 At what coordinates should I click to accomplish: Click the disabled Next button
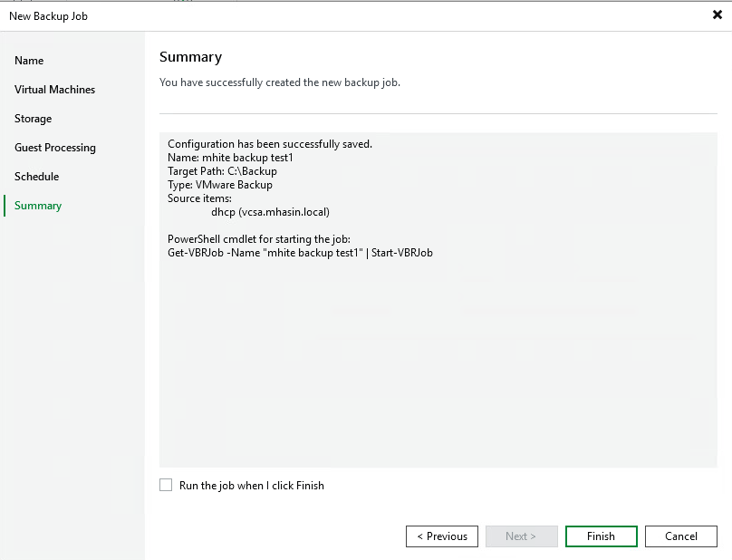[521, 536]
